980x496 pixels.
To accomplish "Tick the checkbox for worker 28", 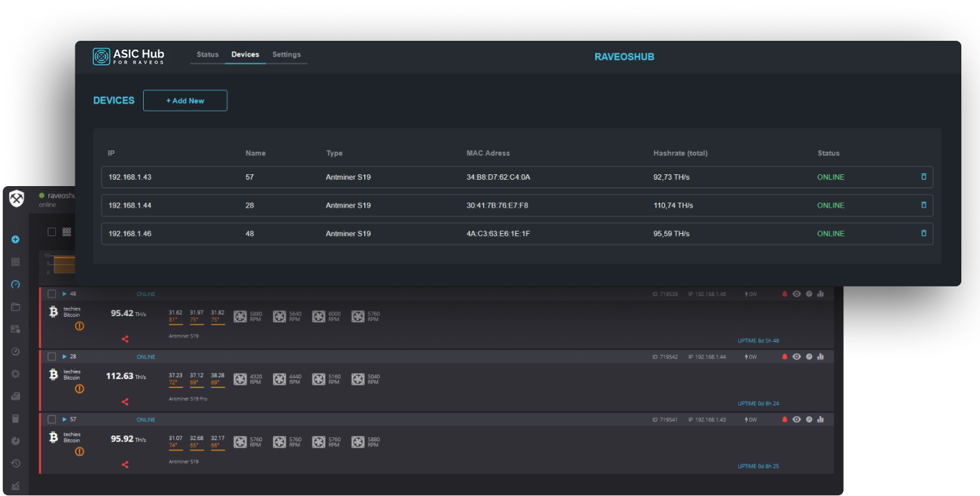I will click(x=52, y=357).
